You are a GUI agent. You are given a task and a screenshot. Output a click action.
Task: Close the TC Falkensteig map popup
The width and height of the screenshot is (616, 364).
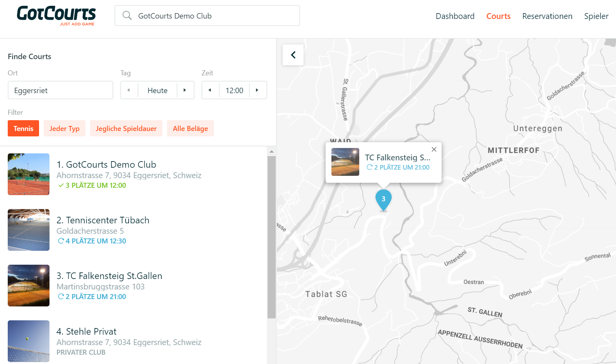coord(434,149)
